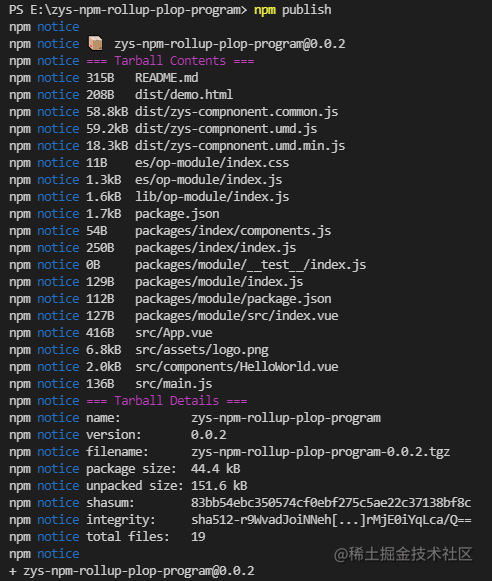Viewport: 492px width, 581px height.
Task: Click the package box emoji icon
Action: coord(95,43)
